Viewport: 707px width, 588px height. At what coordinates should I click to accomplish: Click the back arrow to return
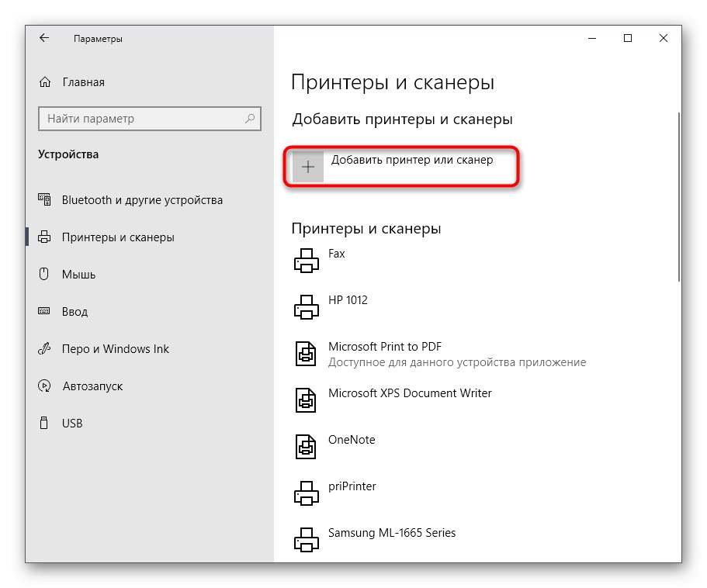tap(43, 37)
